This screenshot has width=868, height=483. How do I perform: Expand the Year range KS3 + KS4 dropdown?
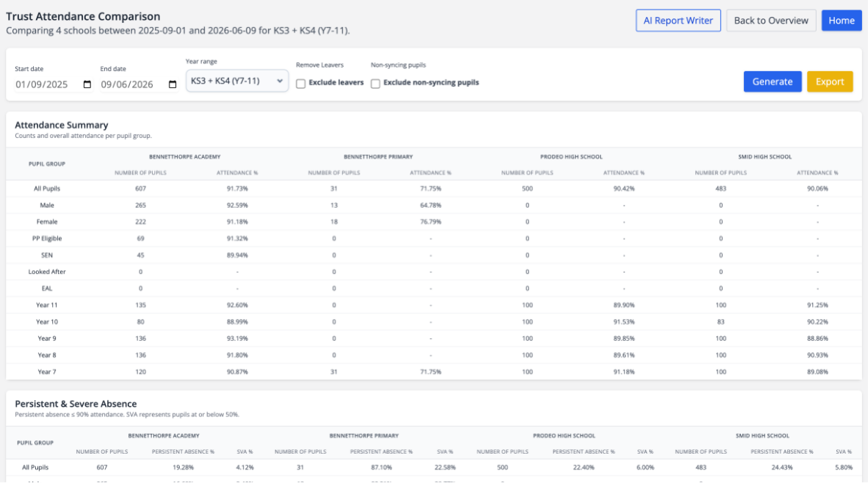point(237,81)
